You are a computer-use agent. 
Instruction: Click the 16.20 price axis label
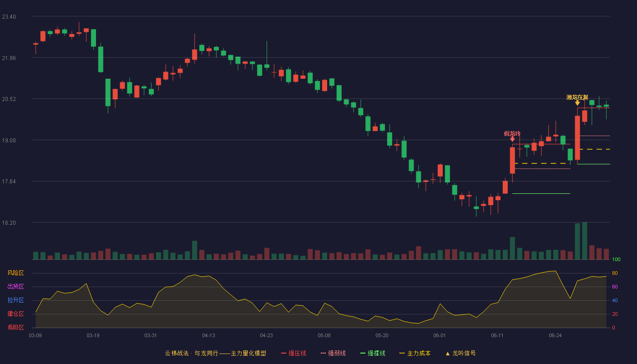(9, 223)
